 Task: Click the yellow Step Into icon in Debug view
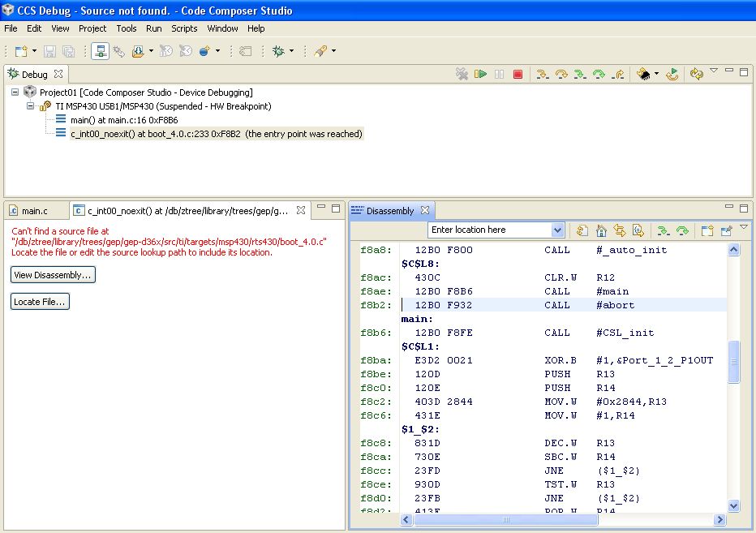point(543,75)
